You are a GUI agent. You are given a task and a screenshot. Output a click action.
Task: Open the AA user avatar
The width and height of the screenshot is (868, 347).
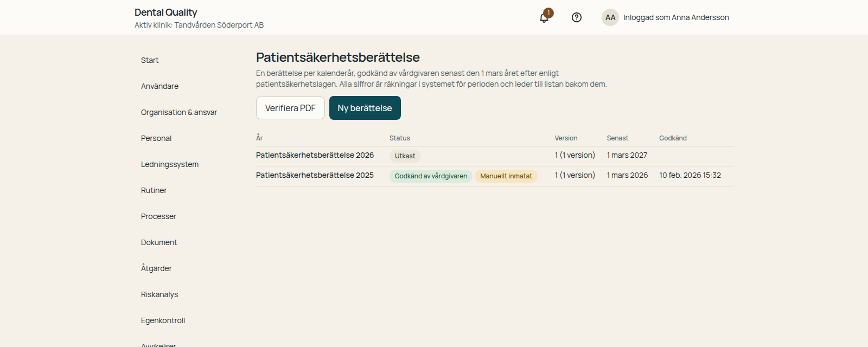610,17
